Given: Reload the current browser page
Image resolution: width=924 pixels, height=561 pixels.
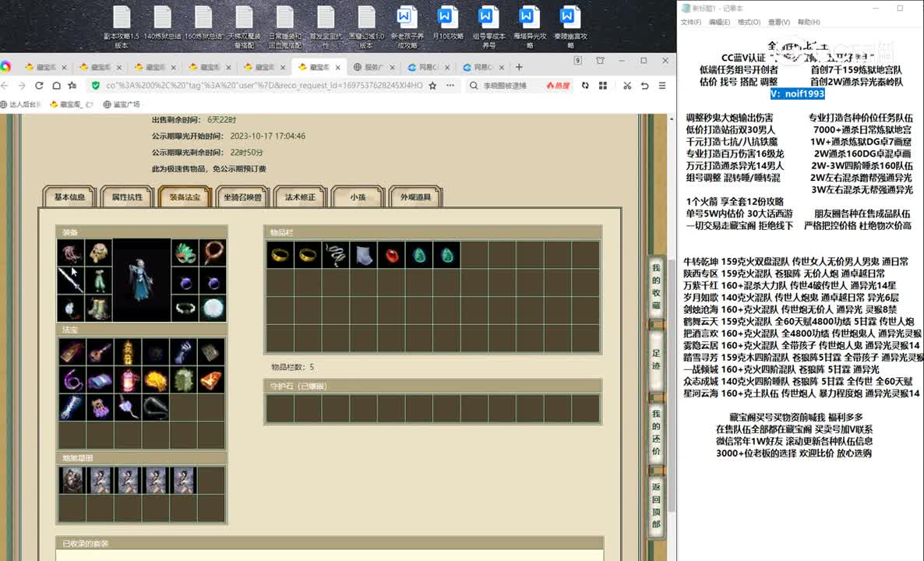Looking at the screenshot, I should coord(39,86).
